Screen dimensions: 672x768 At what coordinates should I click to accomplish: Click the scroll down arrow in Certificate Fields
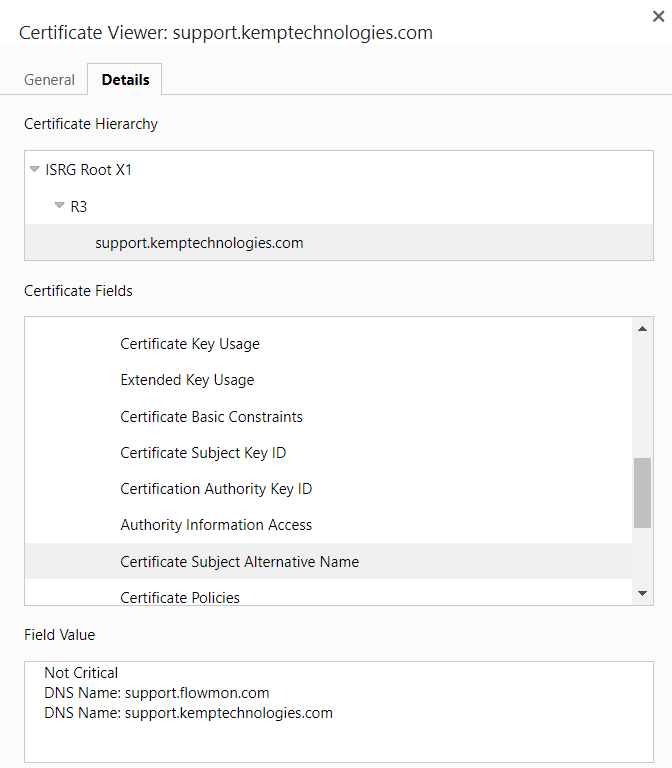(643, 594)
